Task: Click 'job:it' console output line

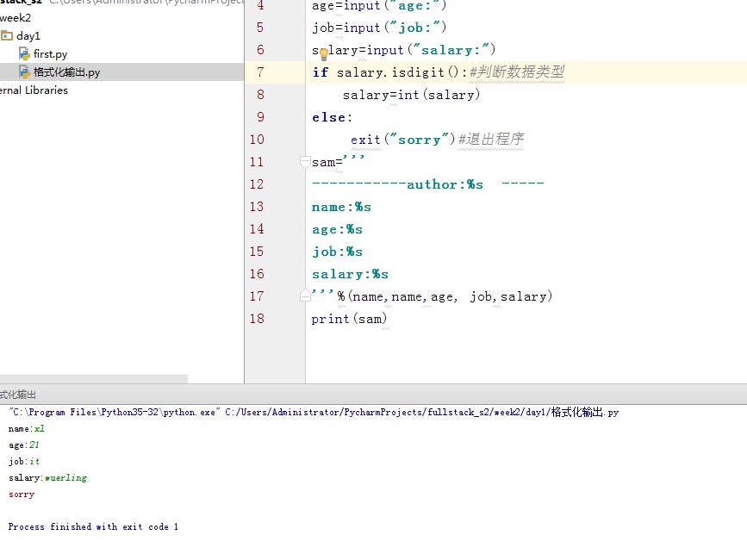Action: 24,461
